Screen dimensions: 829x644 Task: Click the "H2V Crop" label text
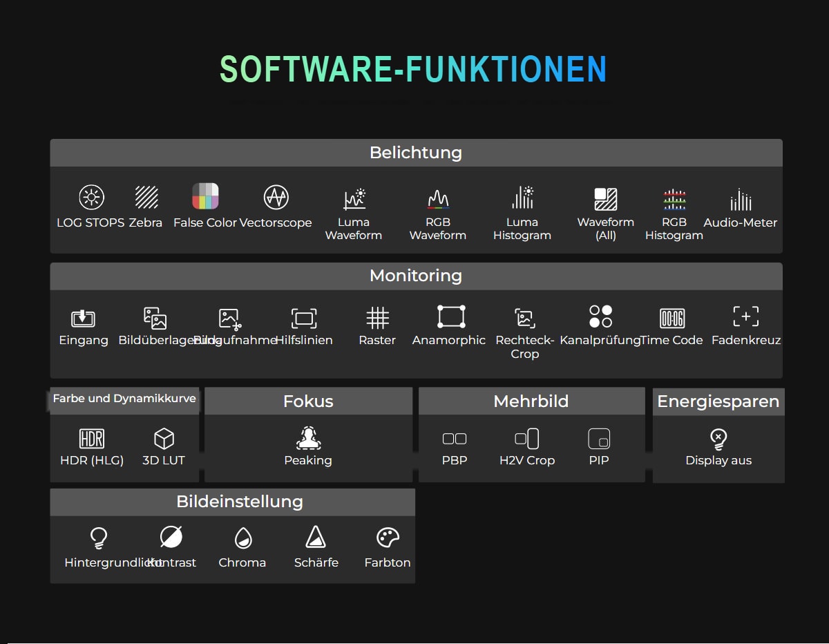coord(527,460)
